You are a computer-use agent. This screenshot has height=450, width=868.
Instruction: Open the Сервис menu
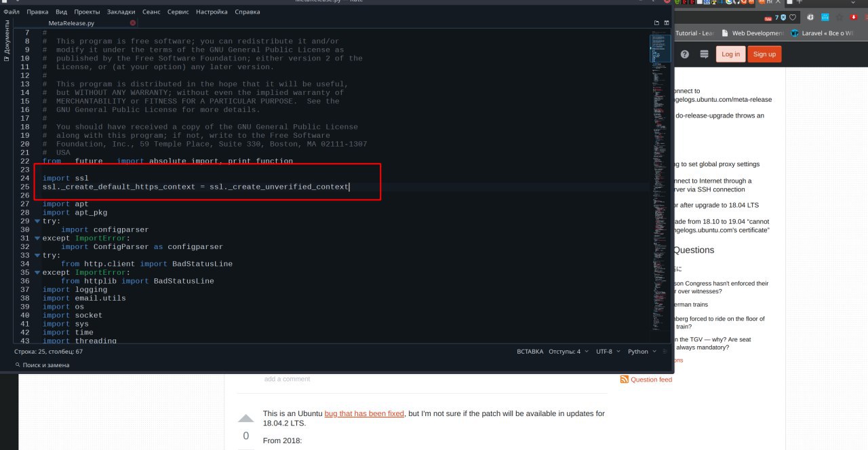[178, 12]
